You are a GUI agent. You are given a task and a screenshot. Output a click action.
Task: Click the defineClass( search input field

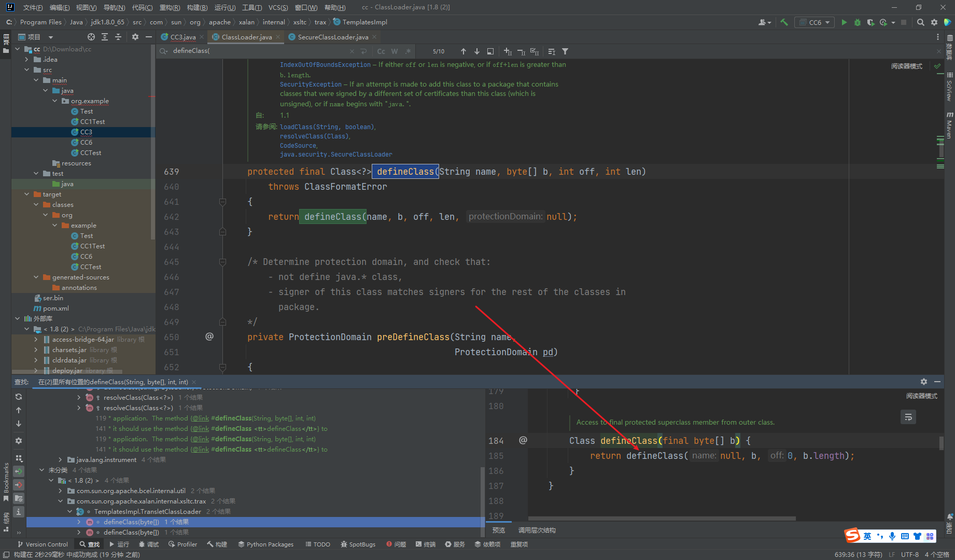click(259, 51)
